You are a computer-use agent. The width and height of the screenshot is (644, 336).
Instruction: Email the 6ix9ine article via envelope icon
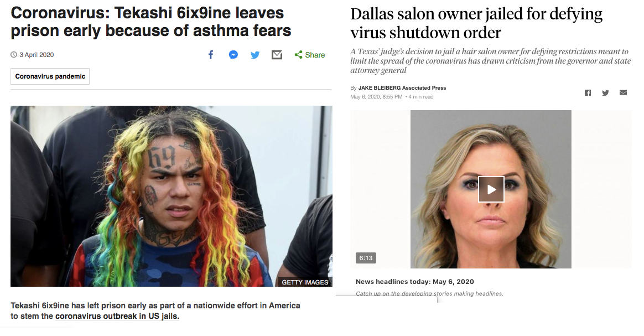tap(277, 55)
